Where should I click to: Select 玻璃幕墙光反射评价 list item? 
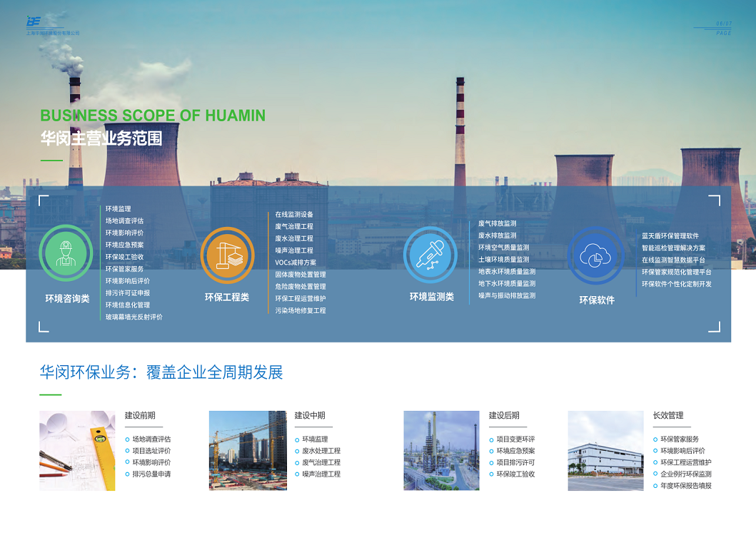pyautogui.click(x=134, y=317)
